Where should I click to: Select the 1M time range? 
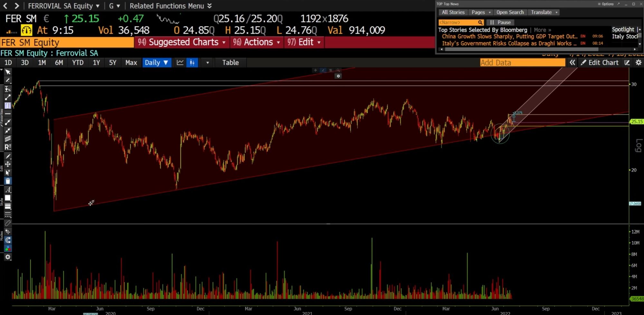pyautogui.click(x=42, y=62)
